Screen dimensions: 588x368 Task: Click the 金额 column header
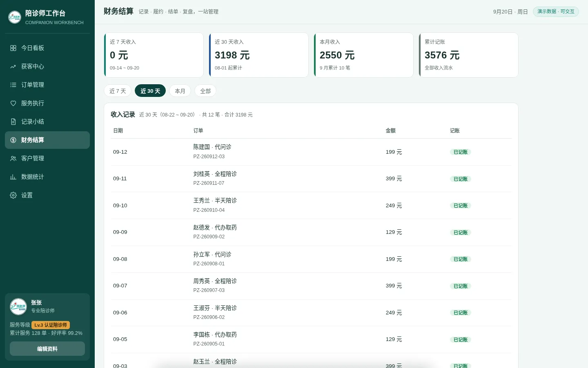coord(391,131)
